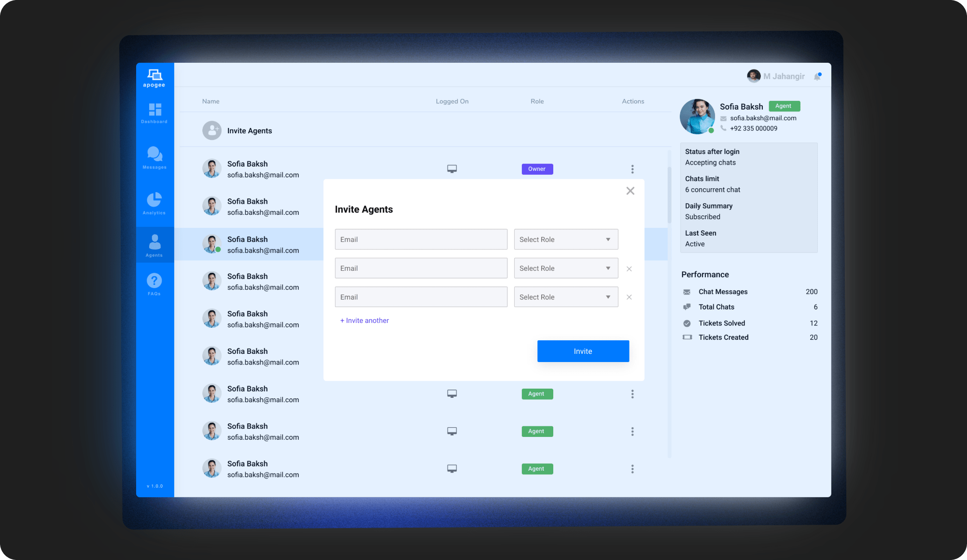This screenshot has width=967, height=560.
Task: Click the Invite Agents avatar icon in the list
Action: point(211,131)
